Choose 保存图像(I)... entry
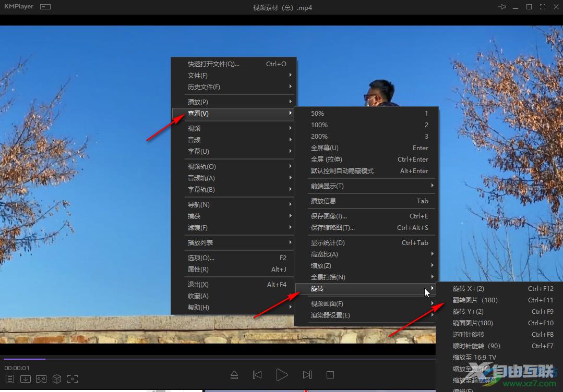 366,216
